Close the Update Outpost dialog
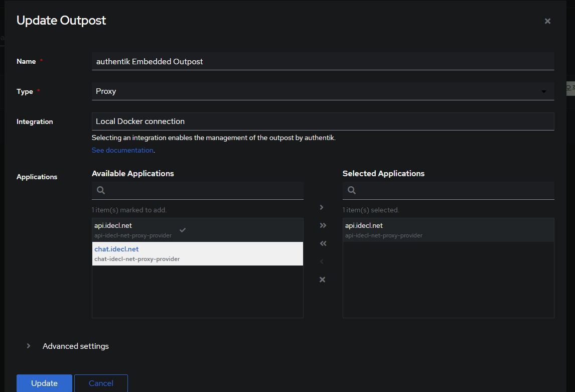Screen dimensions: 575x392 pos(547,21)
